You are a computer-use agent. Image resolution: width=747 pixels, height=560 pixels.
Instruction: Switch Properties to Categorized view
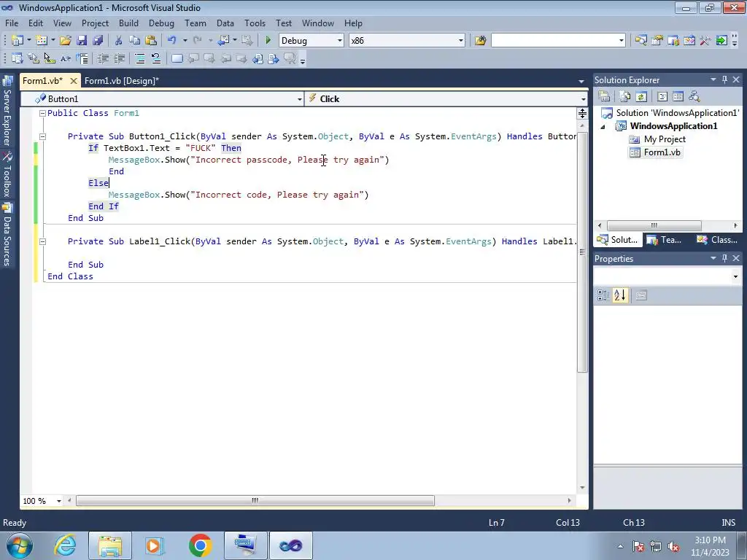[x=603, y=295]
